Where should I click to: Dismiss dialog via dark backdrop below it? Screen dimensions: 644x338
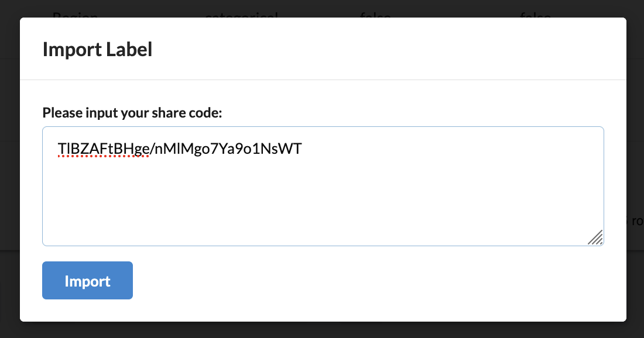click(322, 330)
